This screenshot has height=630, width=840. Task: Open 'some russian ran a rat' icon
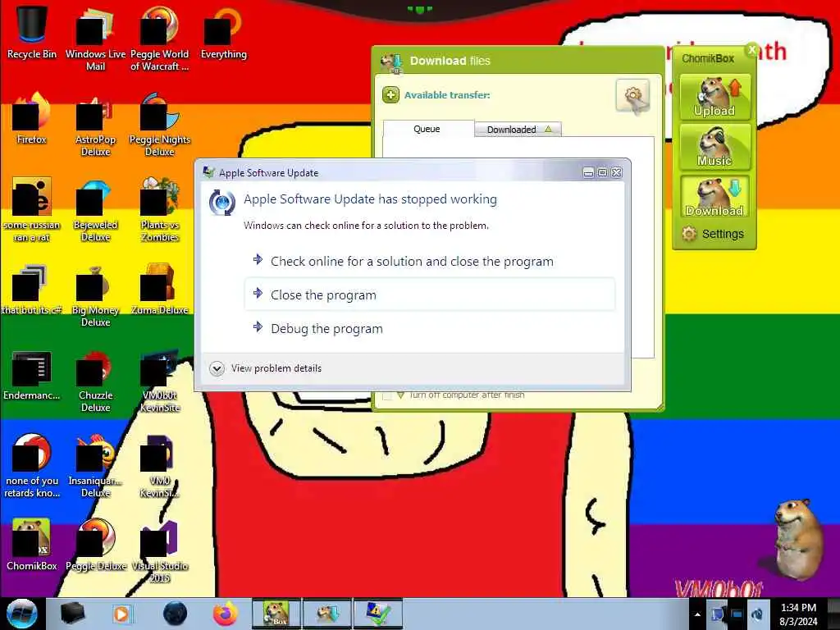click(32, 209)
